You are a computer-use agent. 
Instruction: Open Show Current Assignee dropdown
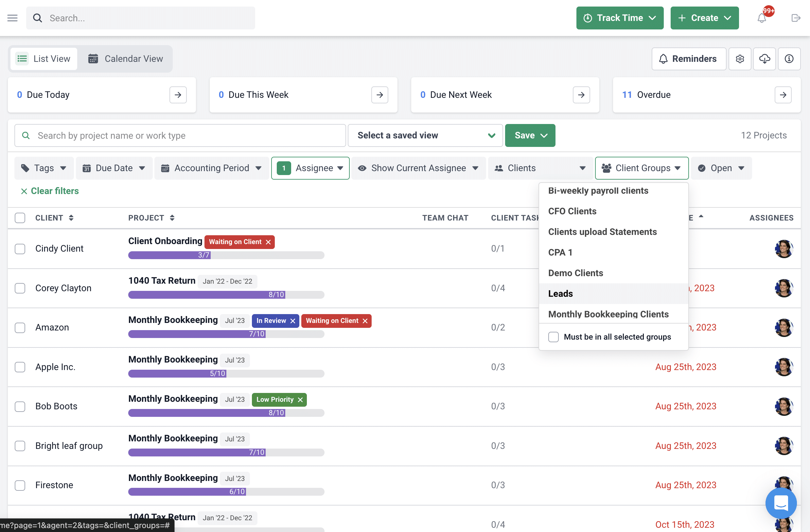418,168
